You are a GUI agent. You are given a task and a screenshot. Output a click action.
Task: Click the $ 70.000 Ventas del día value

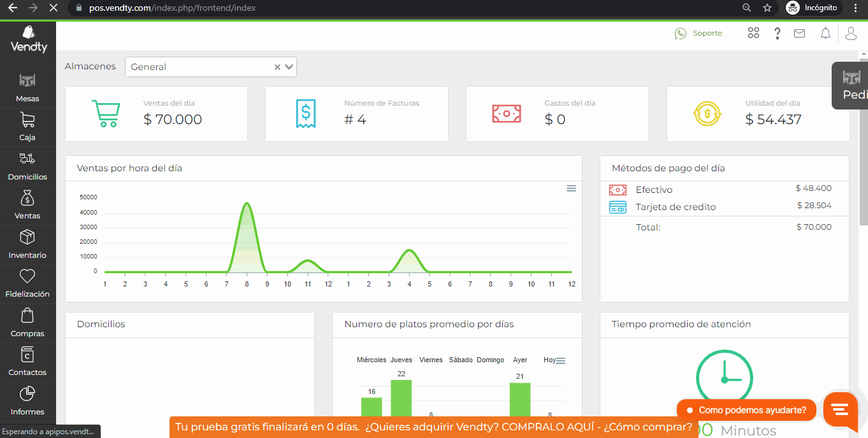click(173, 120)
